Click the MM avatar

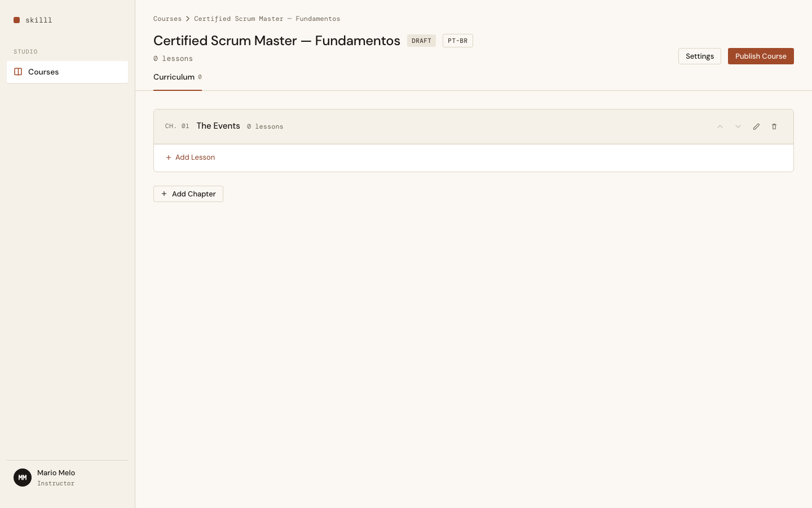pos(23,478)
